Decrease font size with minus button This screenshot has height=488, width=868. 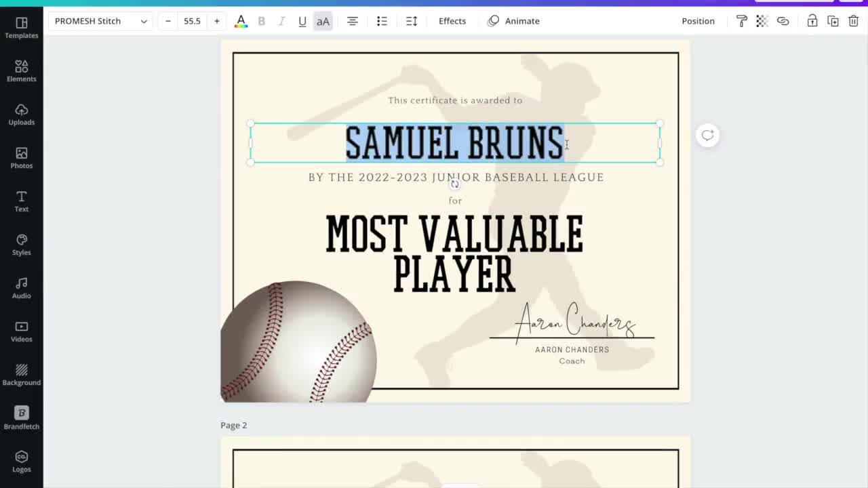168,21
